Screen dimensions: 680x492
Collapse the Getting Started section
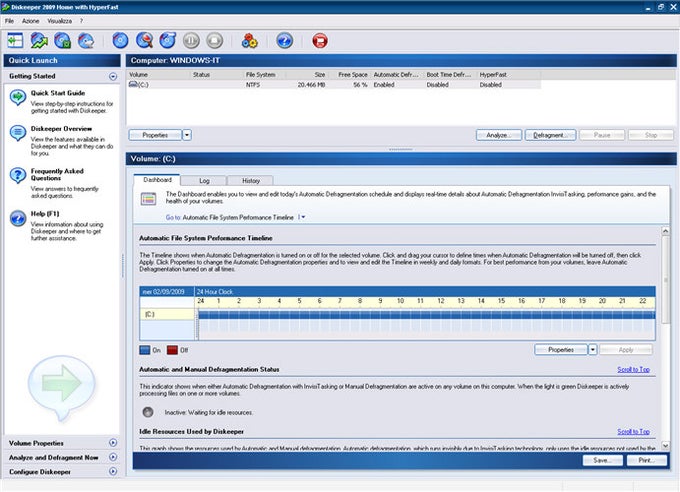(111, 76)
